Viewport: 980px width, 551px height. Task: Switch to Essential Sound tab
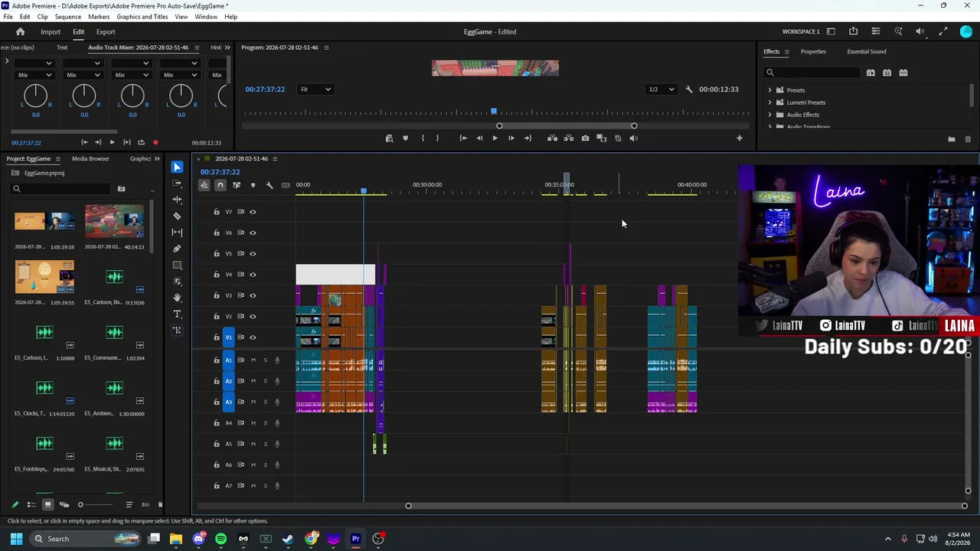[x=867, y=52]
